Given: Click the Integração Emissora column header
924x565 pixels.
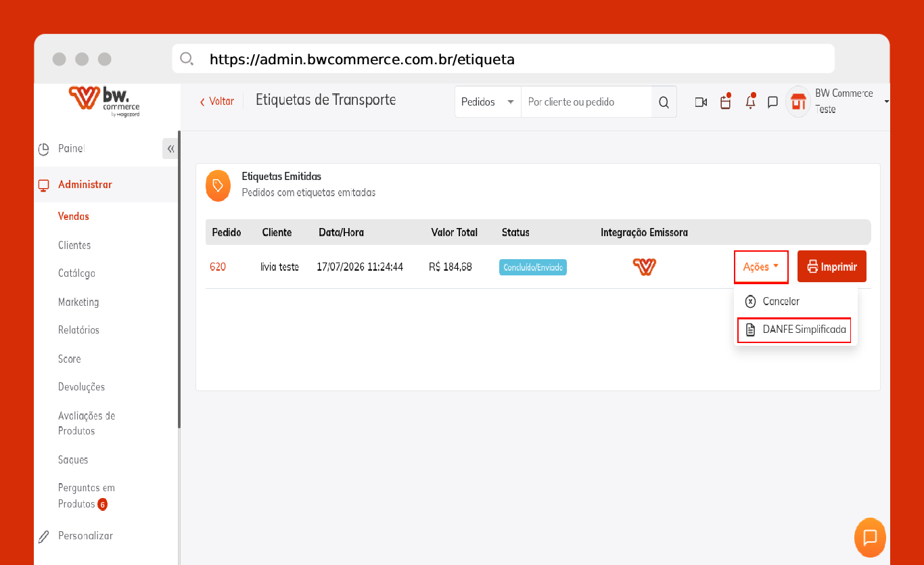Looking at the screenshot, I should tap(644, 232).
